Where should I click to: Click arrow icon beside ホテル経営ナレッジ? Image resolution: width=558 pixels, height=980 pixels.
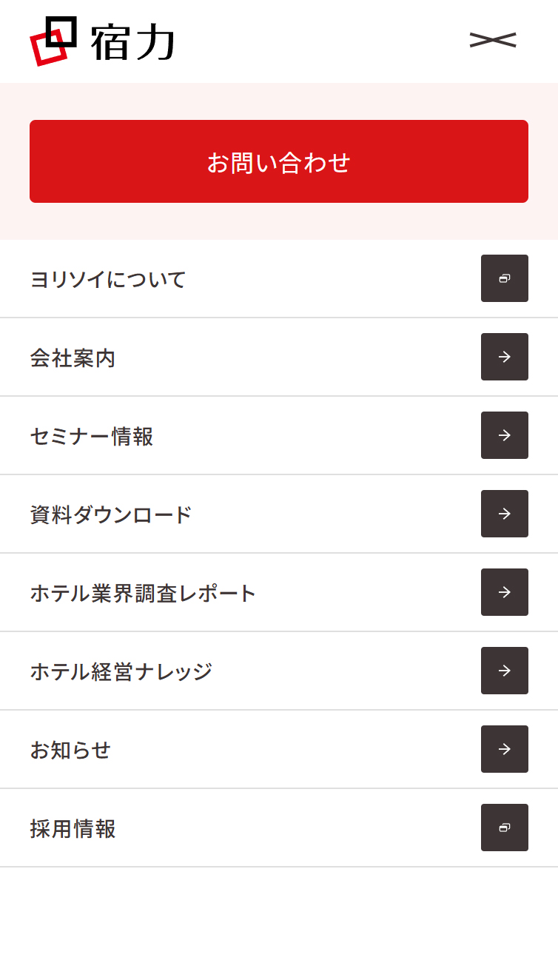coord(505,671)
